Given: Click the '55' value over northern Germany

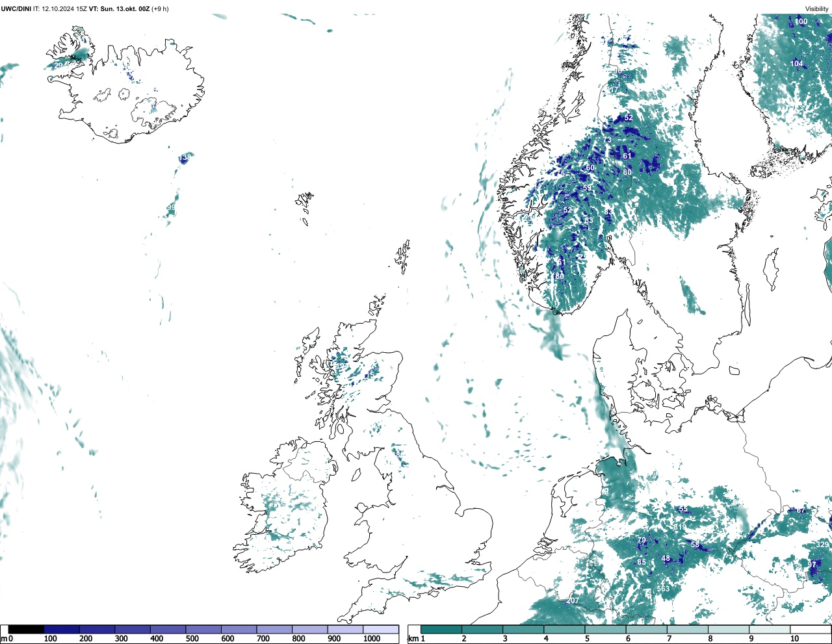Looking at the screenshot, I should [x=683, y=509].
